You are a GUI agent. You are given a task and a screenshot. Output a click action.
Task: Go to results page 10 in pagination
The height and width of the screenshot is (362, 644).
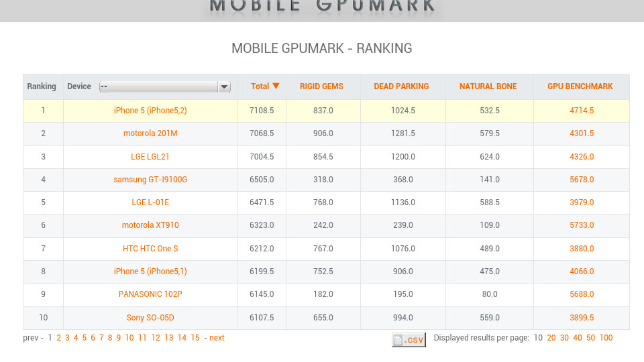[x=129, y=338]
